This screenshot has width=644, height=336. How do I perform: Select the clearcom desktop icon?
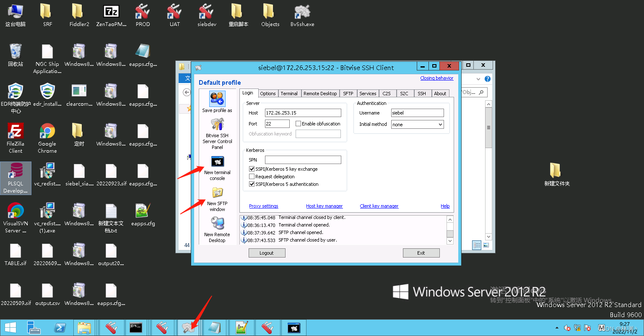[x=79, y=95]
